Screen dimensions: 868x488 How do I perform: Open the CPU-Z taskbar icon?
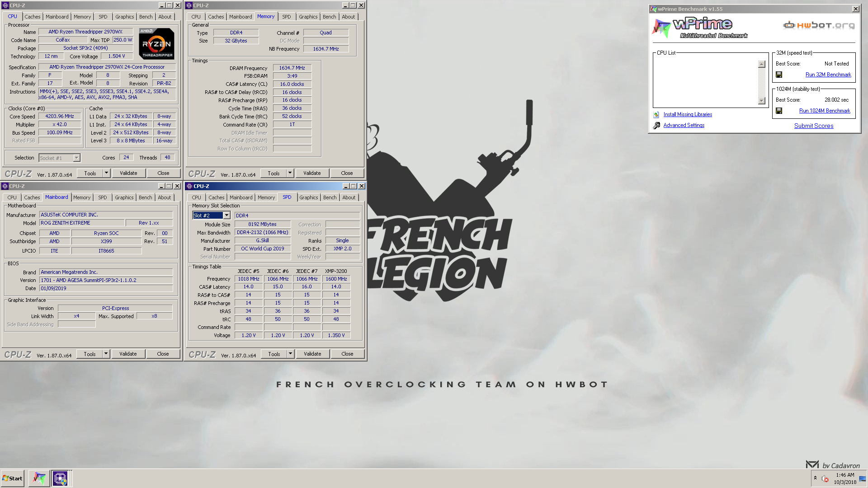tap(60, 478)
